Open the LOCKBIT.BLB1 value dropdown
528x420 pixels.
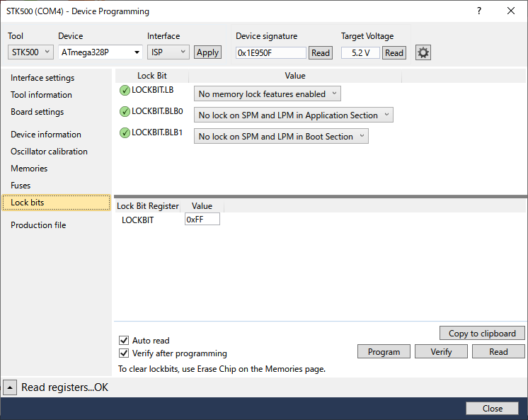[x=281, y=136]
